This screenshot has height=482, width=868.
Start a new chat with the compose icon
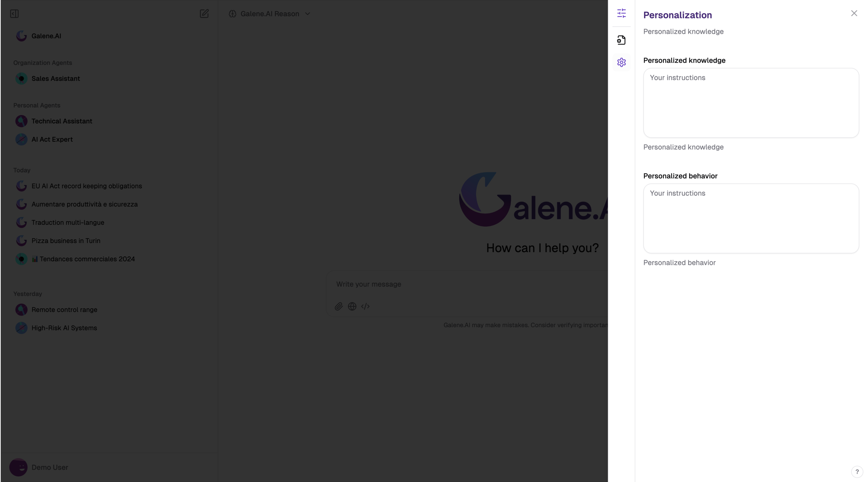204,14
